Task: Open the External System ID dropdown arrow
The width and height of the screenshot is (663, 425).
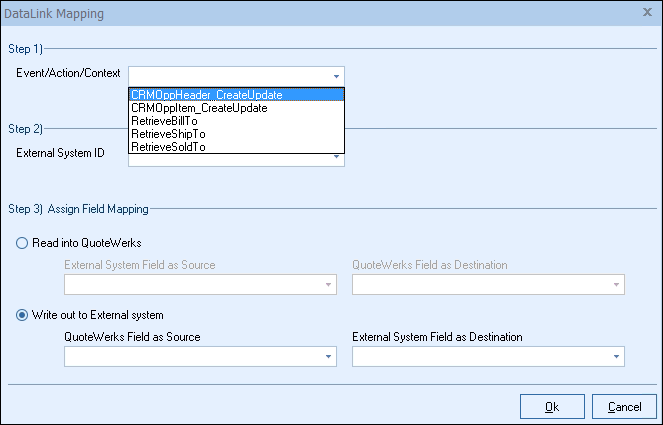Action: pos(337,157)
